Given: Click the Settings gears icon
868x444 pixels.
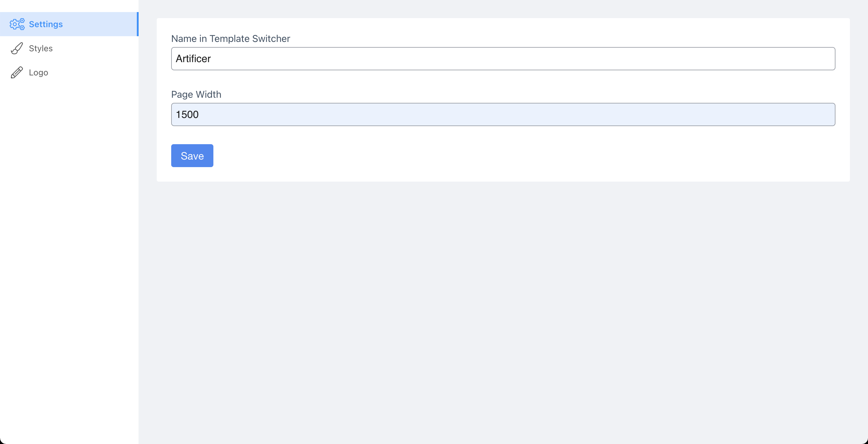Looking at the screenshot, I should (17, 24).
